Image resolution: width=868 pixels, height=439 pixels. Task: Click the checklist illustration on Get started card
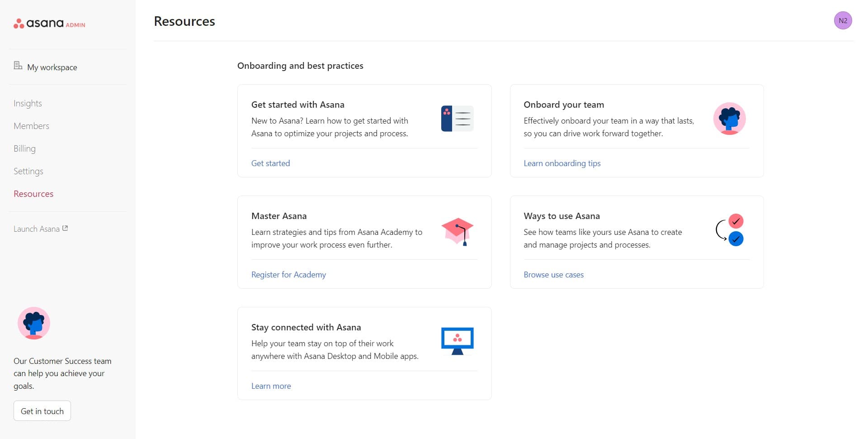coord(457,118)
